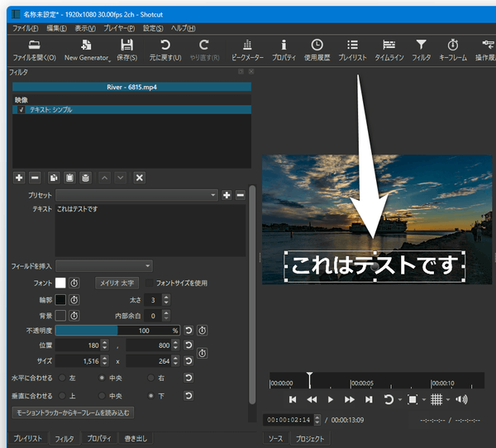
Task: Select 左 horizontal alignment radio
Action: pyautogui.click(x=62, y=378)
